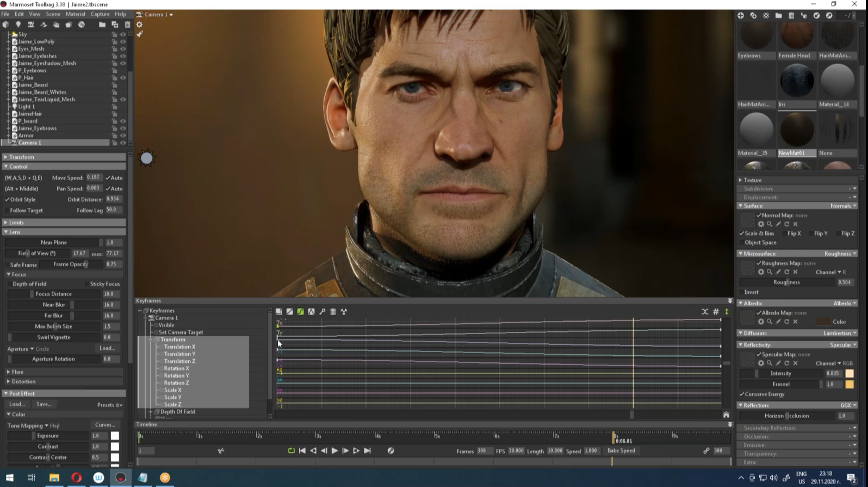Delete keyframe using keyframes trash icon

pos(333,312)
